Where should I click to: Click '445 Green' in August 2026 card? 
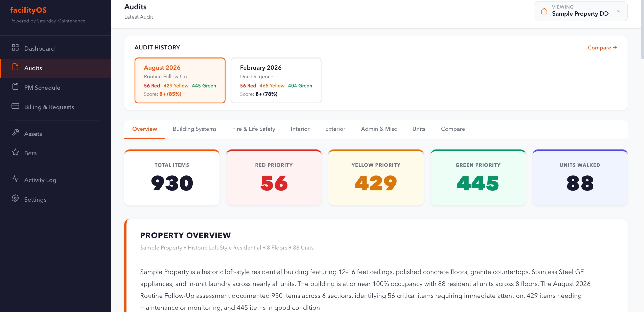click(204, 86)
